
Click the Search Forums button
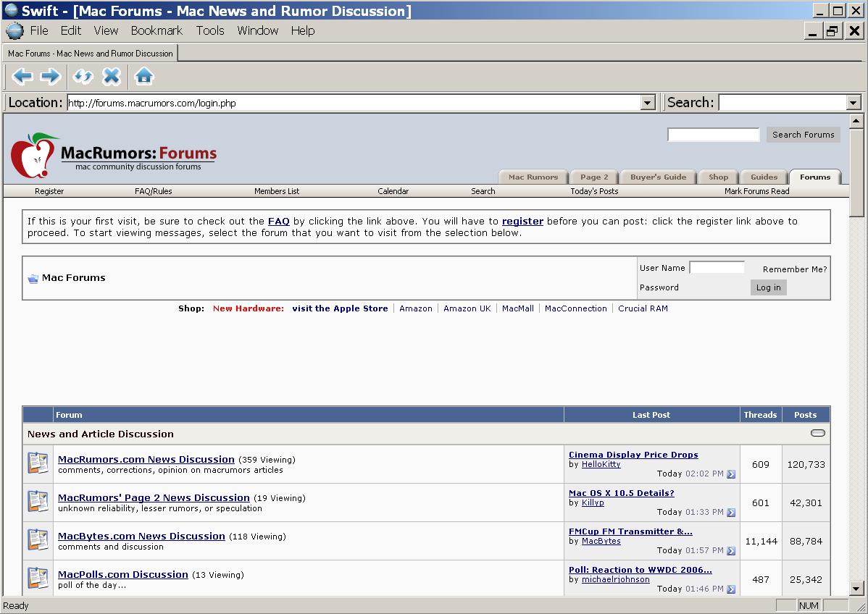coord(804,135)
